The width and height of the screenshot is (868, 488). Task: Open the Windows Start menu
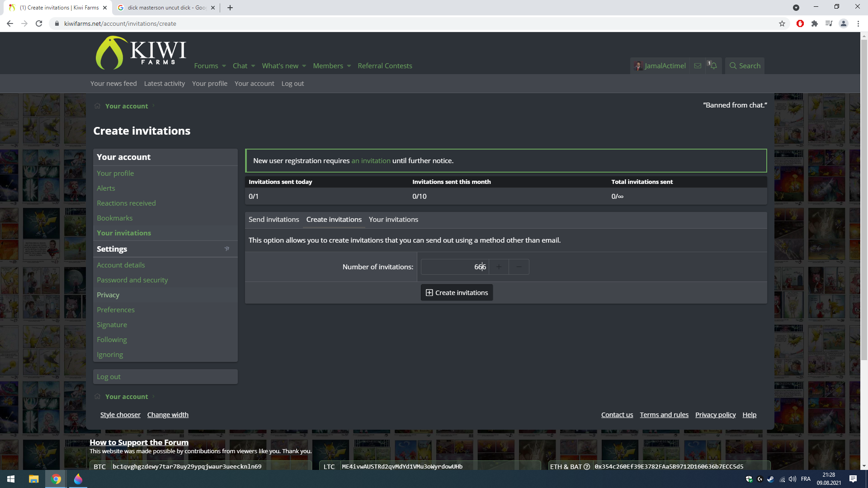[11, 479]
